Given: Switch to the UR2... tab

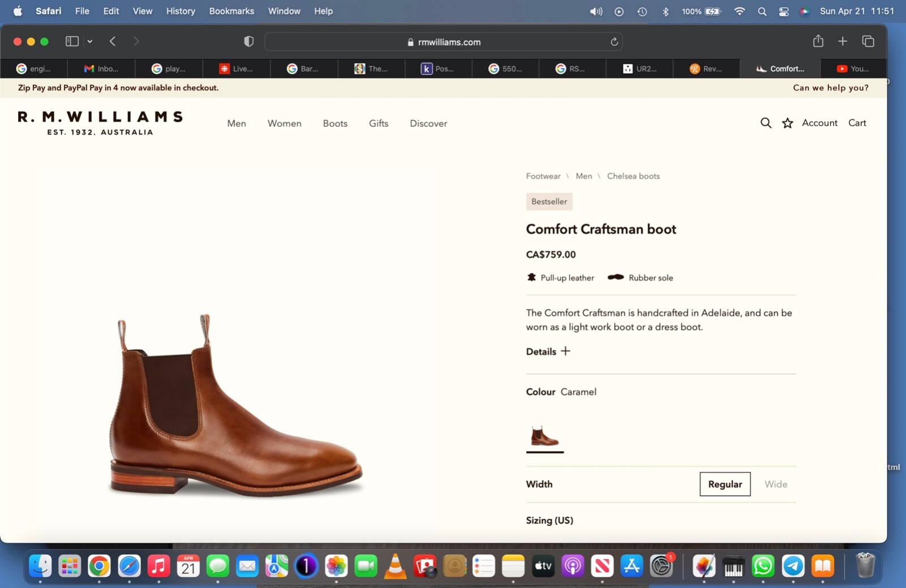Looking at the screenshot, I should (x=639, y=68).
